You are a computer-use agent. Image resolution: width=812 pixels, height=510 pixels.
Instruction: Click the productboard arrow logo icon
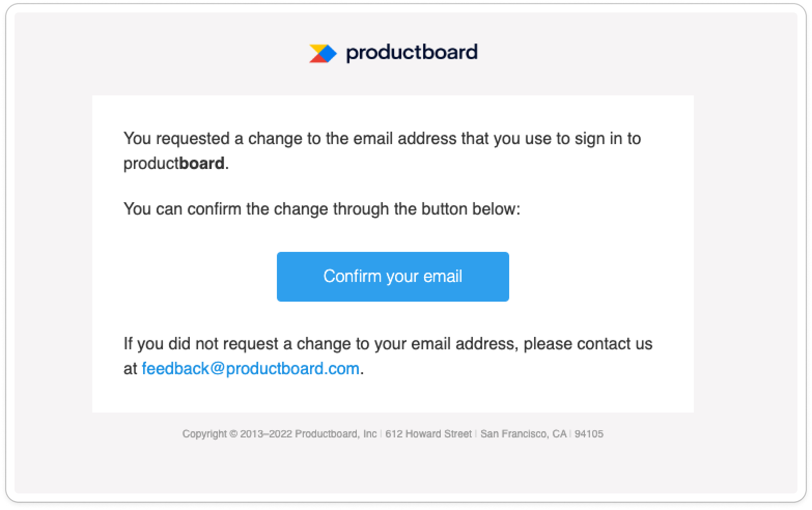pos(323,54)
